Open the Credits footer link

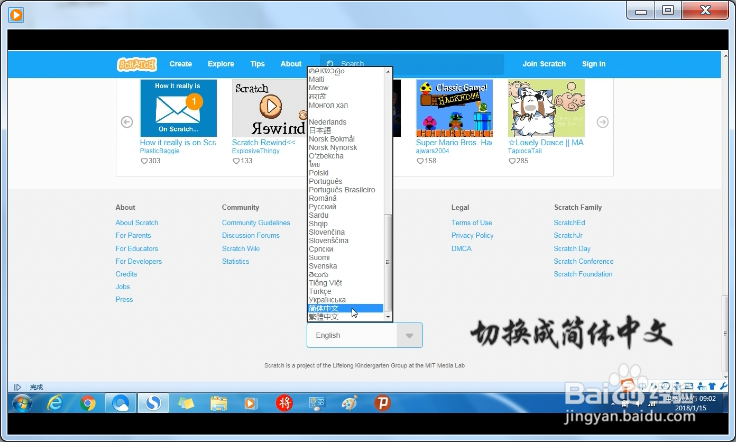pyautogui.click(x=126, y=274)
